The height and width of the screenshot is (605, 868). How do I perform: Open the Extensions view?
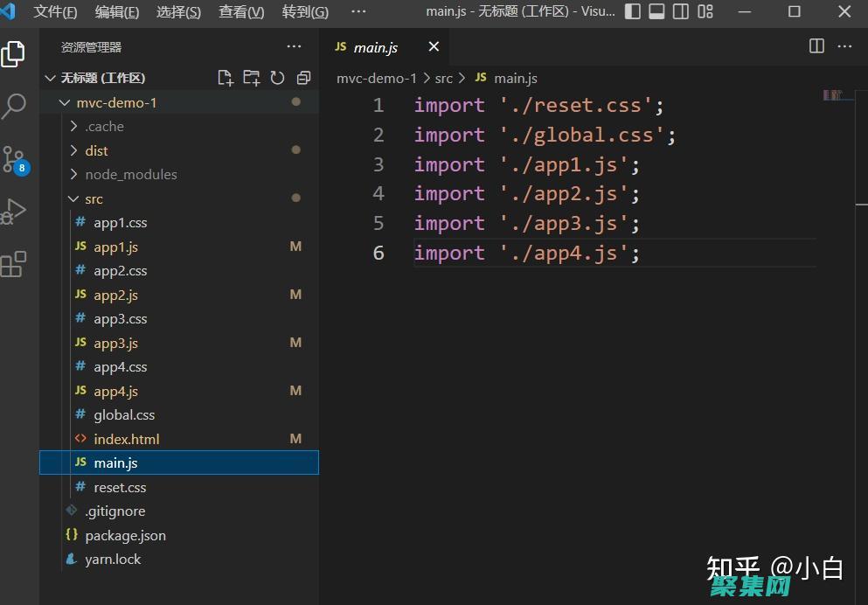pyautogui.click(x=13, y=264)
